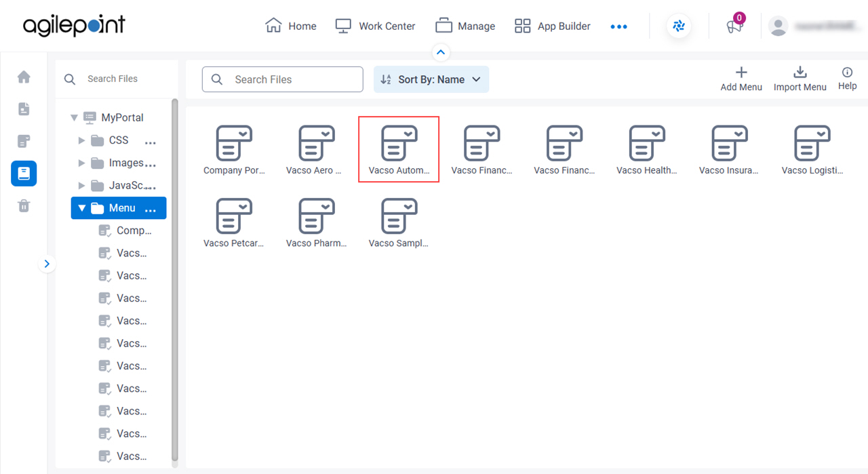868x474 pixels.
Task: Open the Vacso Aero menu icon
Action: 317,149
